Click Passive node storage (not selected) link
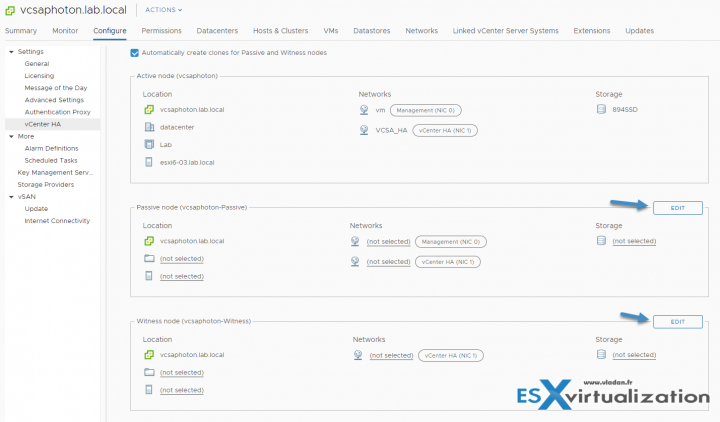Screen dimensions: 720x422 [x=634, y=241]
